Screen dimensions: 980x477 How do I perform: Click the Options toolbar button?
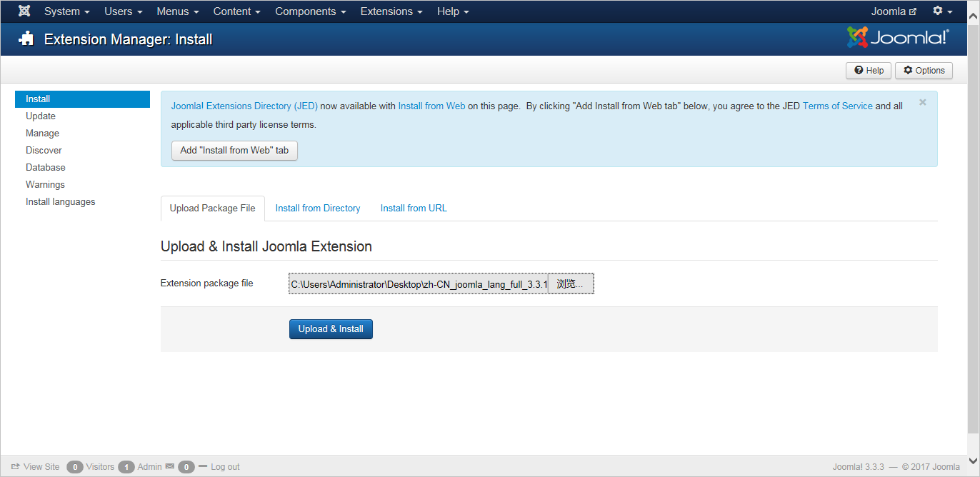click(x=924, y=71)
